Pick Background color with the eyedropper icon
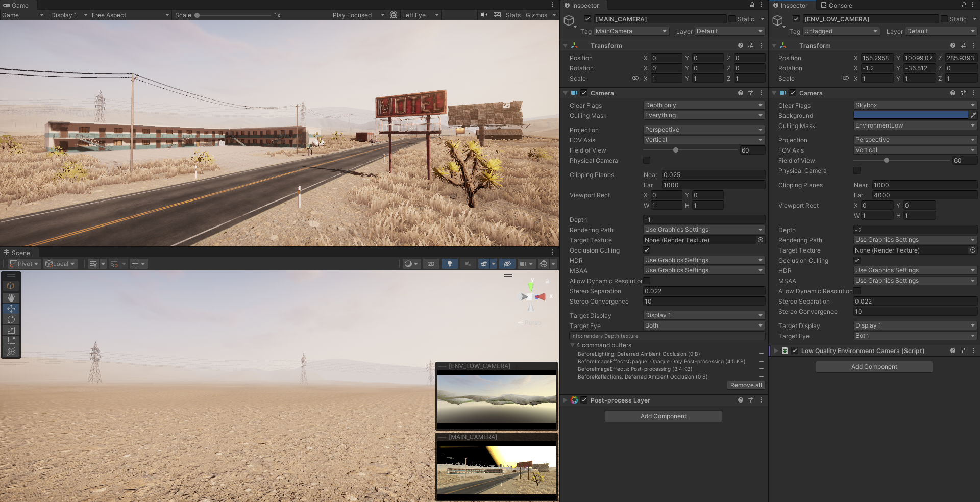Image resolution: width=980 pixels, height=502 pixels. coord(973,115)
